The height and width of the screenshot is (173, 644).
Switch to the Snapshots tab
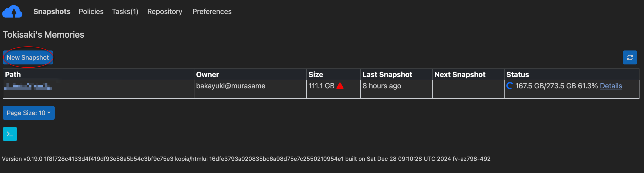(x=52, y=11)
